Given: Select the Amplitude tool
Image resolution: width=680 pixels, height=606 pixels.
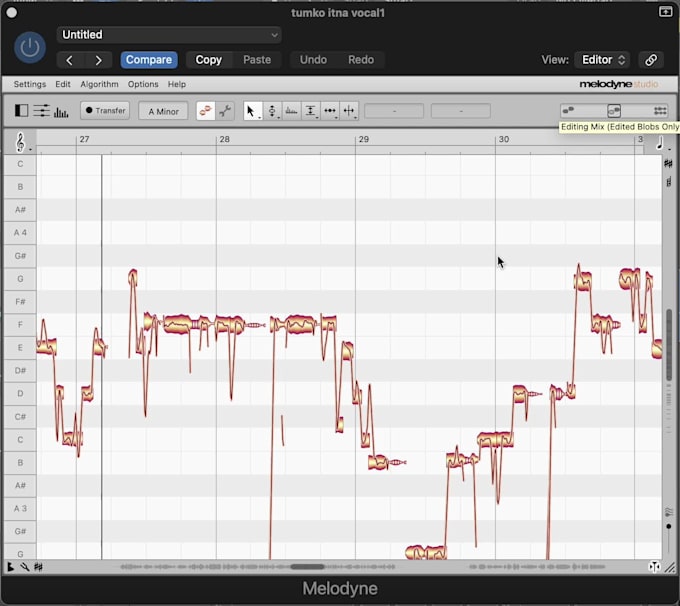Looking at the screenshot, I should coord(311,111).
